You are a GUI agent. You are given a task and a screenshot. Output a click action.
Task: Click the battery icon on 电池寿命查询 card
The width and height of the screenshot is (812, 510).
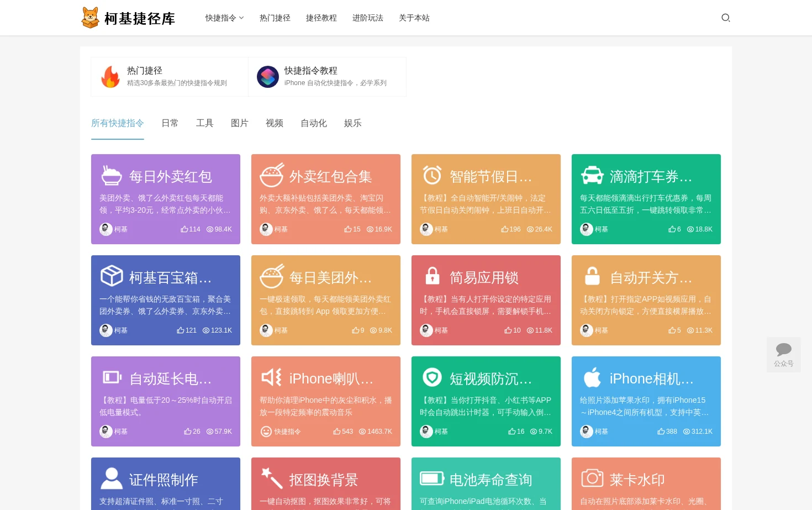tap(432, 478)
